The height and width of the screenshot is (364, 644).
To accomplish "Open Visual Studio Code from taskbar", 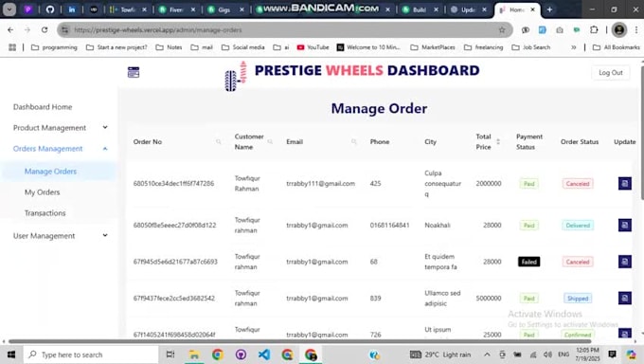I will pos(264,355).
